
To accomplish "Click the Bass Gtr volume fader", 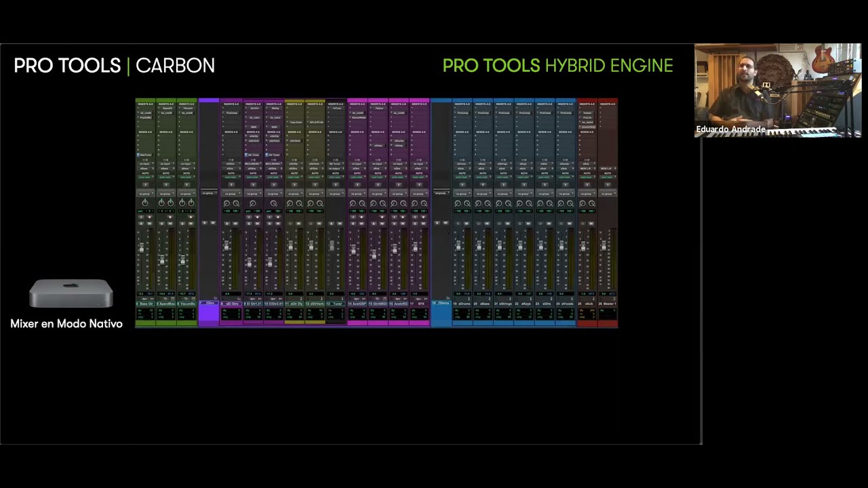I will (142, 247).
